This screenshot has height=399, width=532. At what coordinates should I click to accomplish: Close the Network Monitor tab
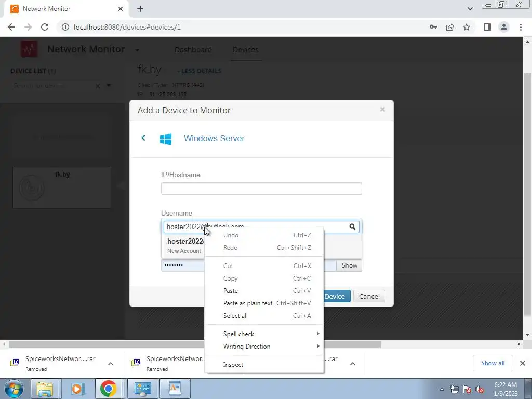pos(121,9)
